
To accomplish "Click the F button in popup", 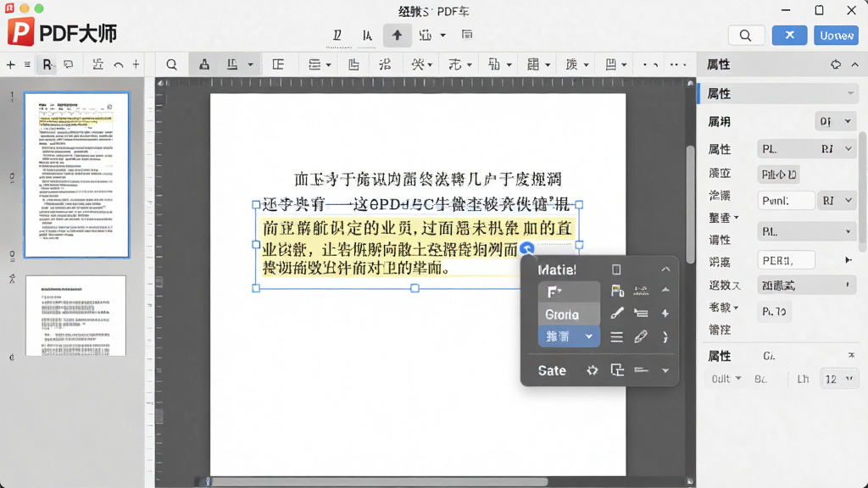I will [x=569, y=291].
